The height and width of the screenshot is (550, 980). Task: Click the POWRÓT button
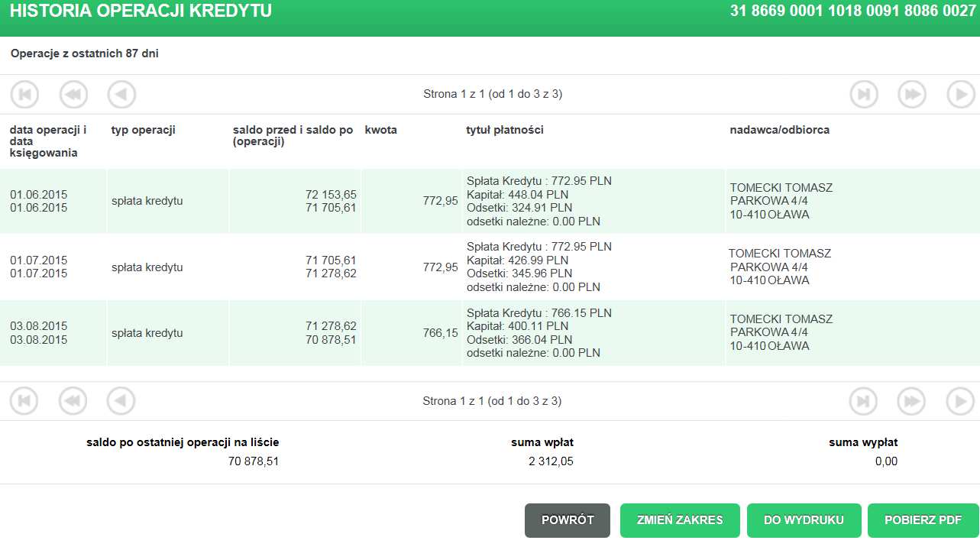pos(568,520)
